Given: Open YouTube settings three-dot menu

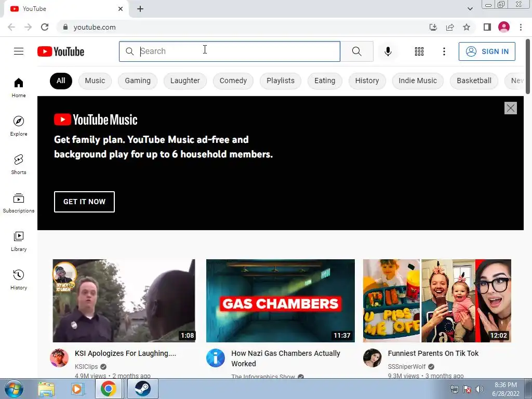Looking at the screenshot, I should pos(444,51).
